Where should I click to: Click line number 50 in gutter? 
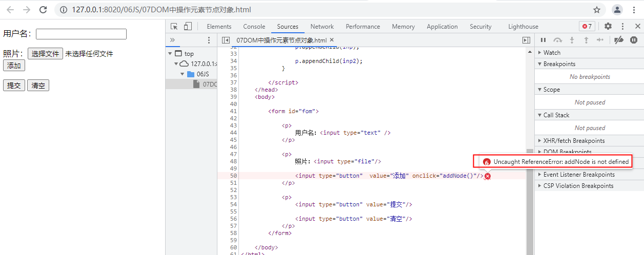[x=234, y=176]
